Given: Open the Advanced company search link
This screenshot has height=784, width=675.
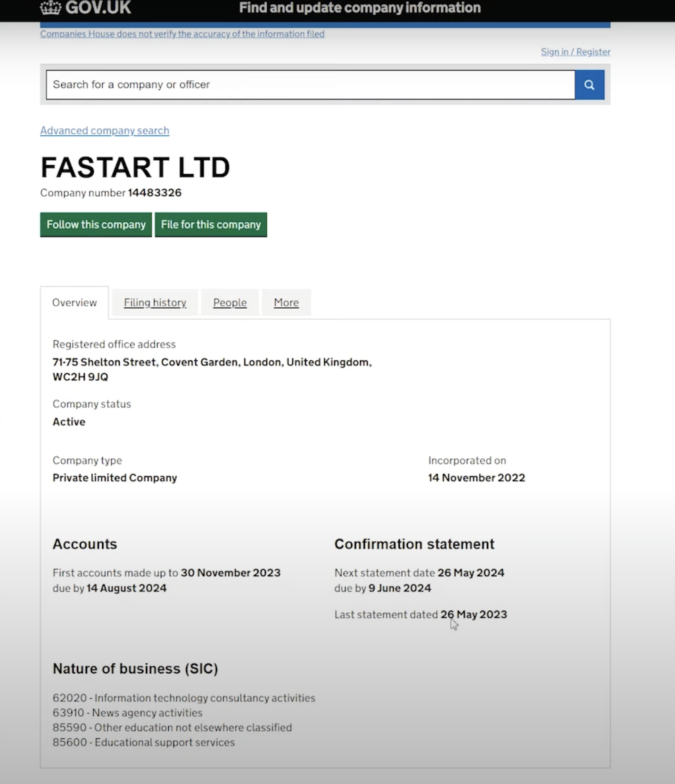Looking at the screenshot, I should [x=105, y=131].
